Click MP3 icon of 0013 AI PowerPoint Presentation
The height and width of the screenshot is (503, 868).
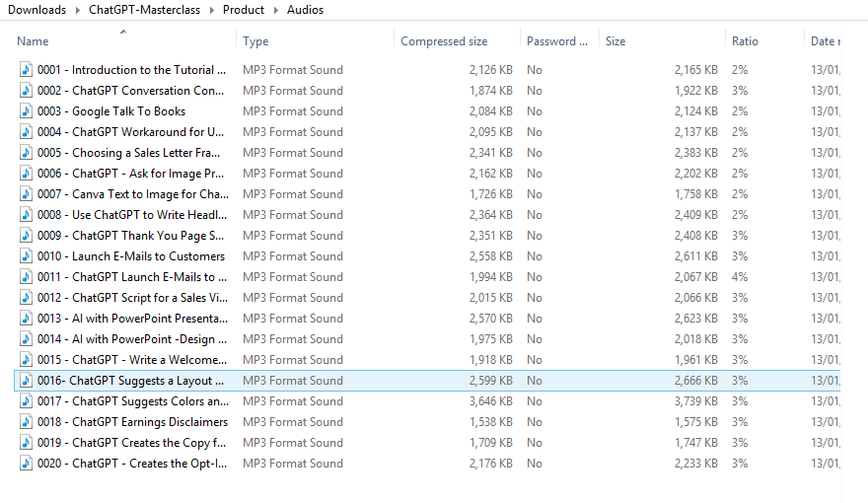tap(26, 319)
